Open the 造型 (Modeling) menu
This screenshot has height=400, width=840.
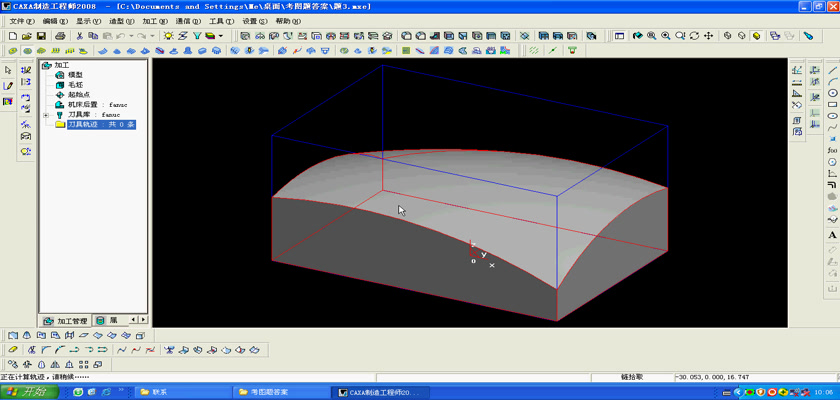[122, 21]
